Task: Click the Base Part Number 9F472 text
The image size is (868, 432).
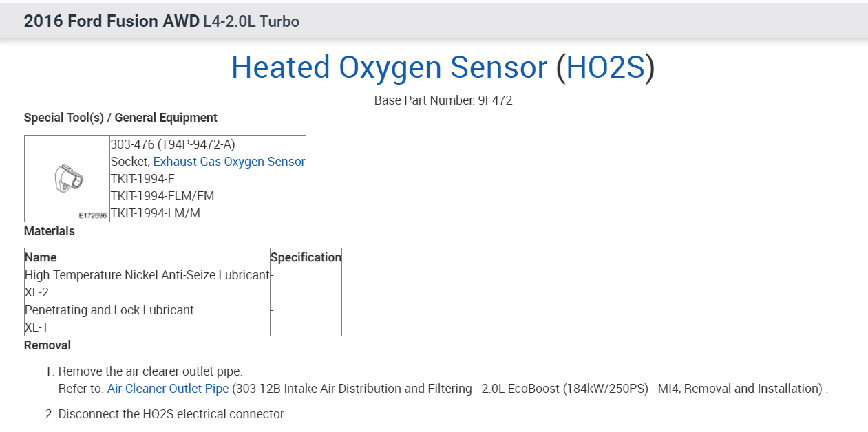Action: 443,100
